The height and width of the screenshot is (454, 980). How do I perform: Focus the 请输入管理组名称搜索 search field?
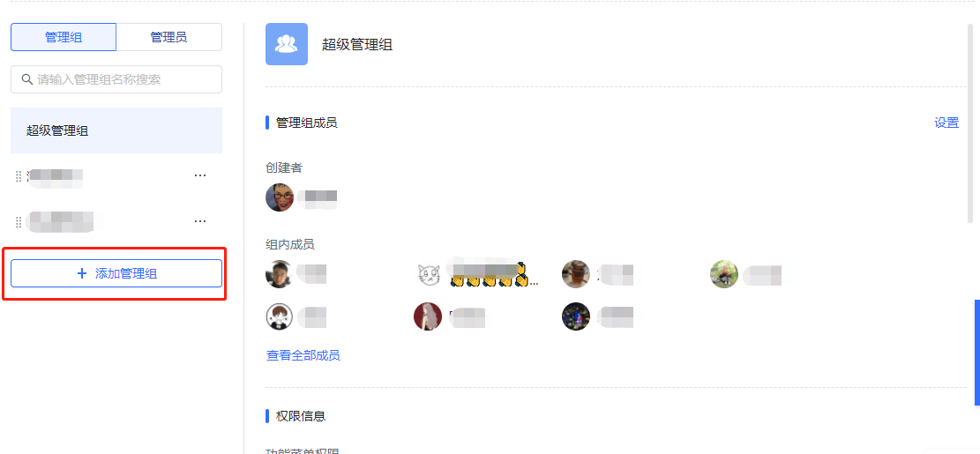click(116, 79)
